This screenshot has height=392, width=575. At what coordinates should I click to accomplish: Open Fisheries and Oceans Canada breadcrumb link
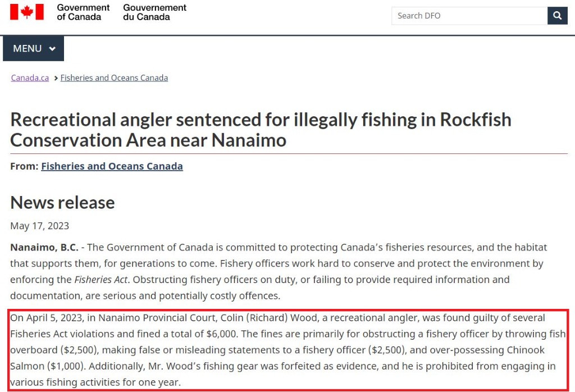point(114,78)
